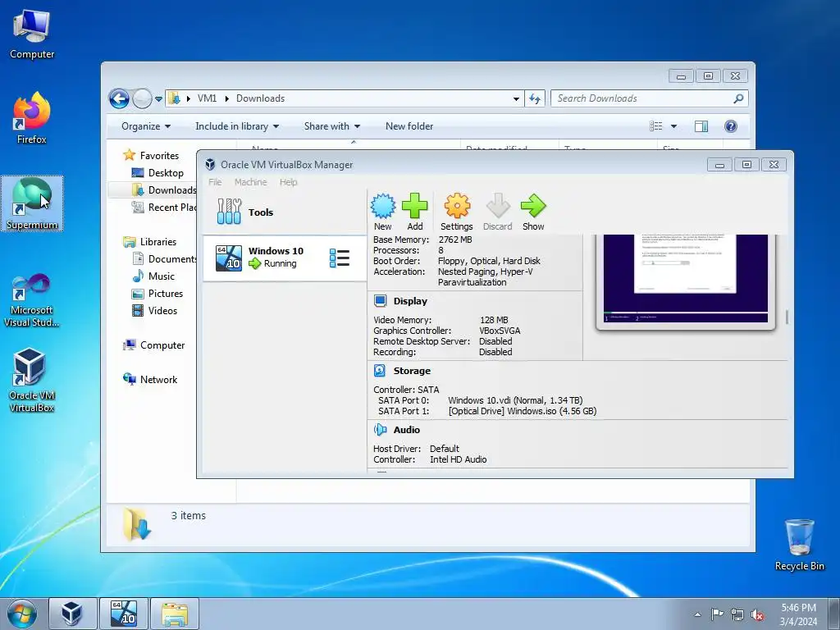Click Back button in Downloads Explorer window
The width and height of the screenshot is (840, 630).
click(119, 98)
